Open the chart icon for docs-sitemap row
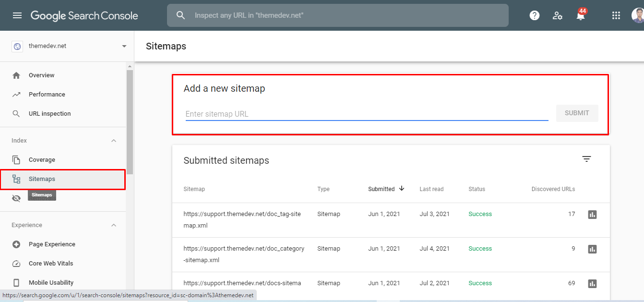The image size is (644, 302). [592, 284]
